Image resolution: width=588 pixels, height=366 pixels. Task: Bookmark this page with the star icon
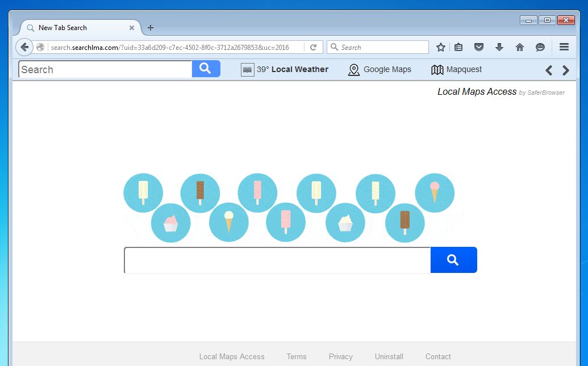tap(441, 47)
